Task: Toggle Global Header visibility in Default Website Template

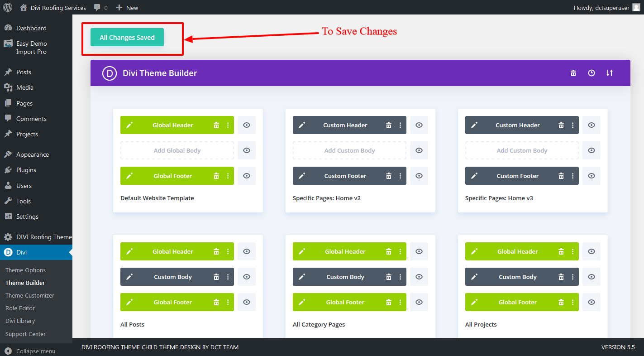Action: [247, 125]
